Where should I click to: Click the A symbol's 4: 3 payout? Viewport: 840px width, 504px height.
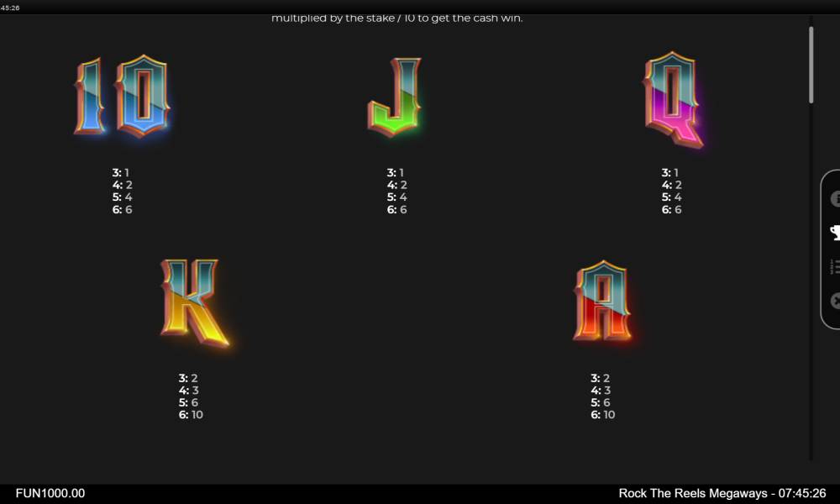pos(601,391)
